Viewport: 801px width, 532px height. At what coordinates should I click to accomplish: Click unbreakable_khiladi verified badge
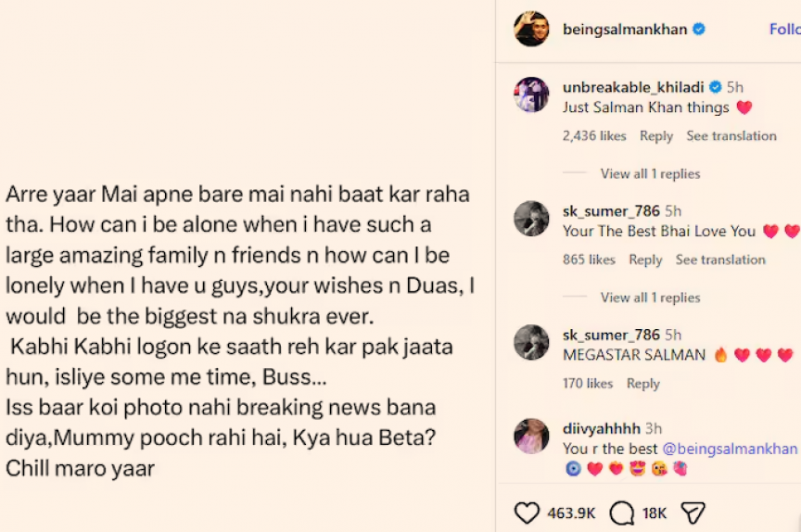[x=716, y=87]
